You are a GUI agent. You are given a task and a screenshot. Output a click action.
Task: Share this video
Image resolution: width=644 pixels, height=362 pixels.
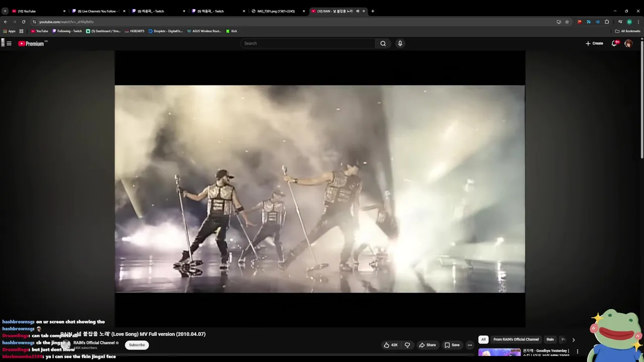(x=428, y=345)
